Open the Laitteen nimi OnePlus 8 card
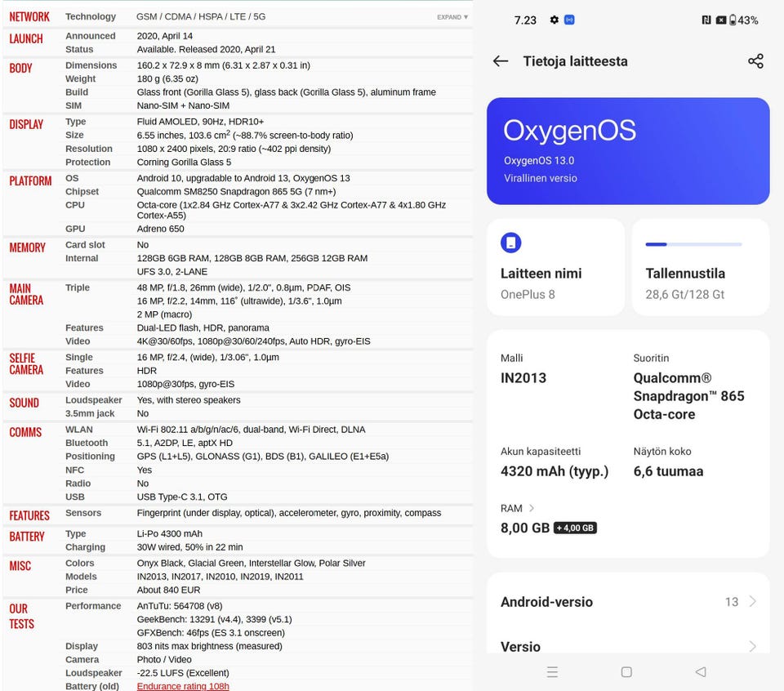 pos(555,267)
